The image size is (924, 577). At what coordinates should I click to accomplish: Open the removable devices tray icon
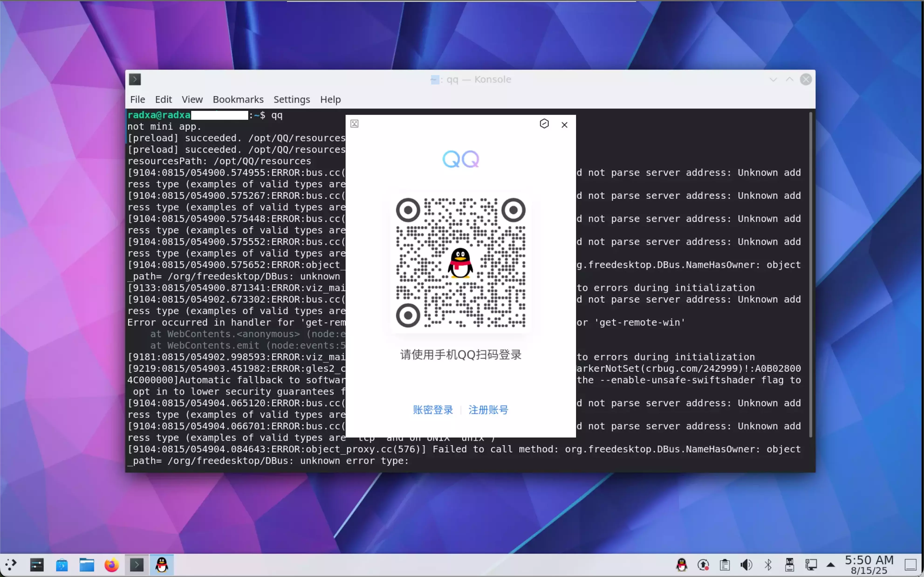tap(789, 565)
